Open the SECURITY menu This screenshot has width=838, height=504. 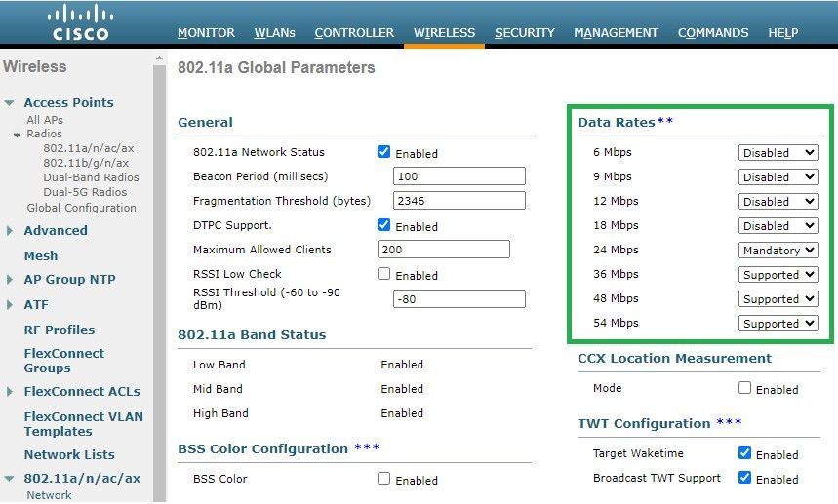pyautogui.click(x=525, y=33)
